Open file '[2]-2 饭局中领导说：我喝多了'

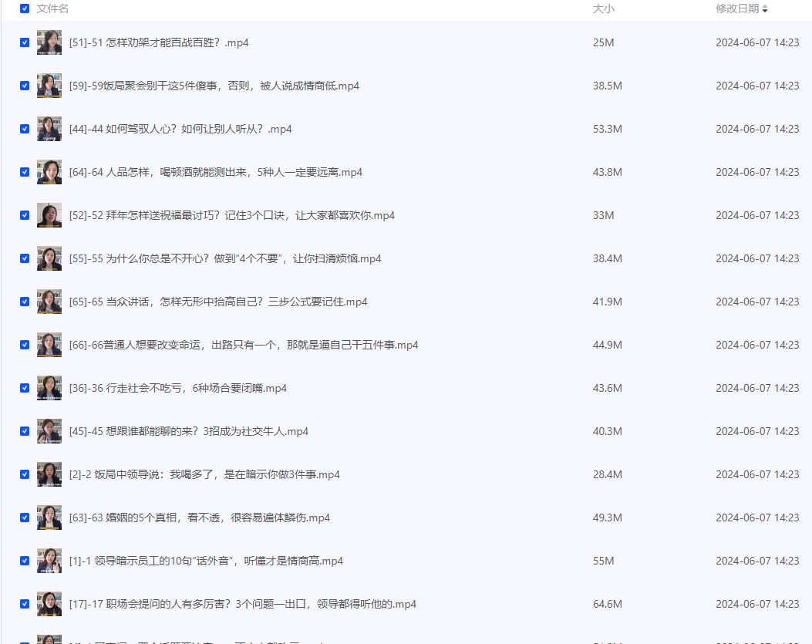tap(204, 474)
